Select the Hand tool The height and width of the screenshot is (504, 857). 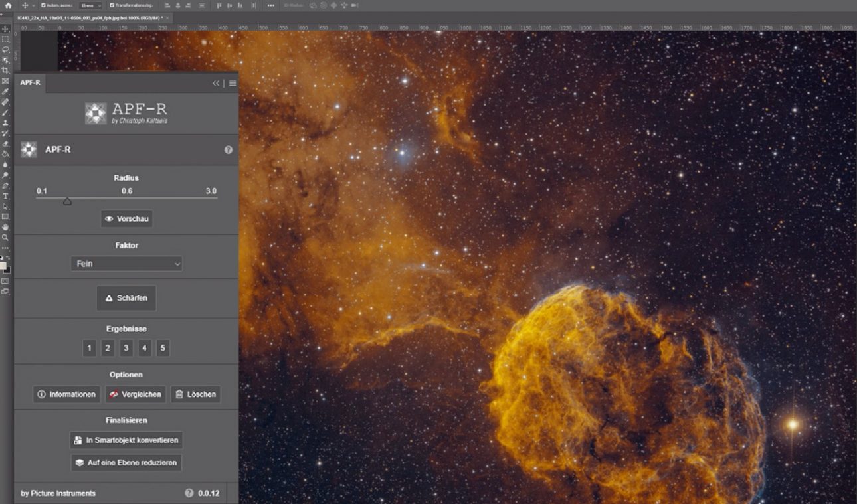tap(5, 227)
